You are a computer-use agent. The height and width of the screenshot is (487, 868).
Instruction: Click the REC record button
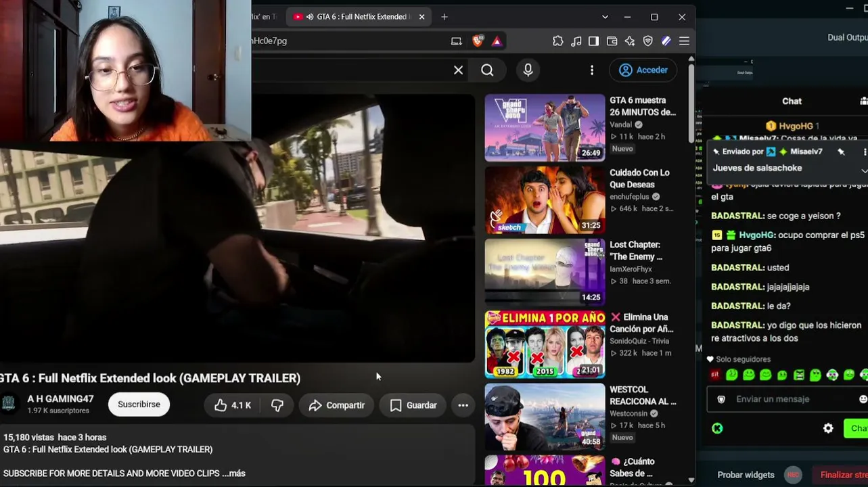pyautogui.click(x=794, y=475)
